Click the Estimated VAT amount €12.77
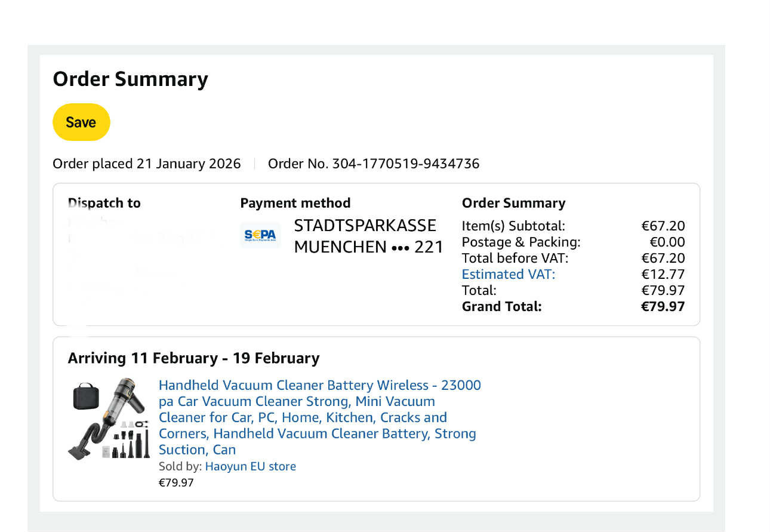This screenshot has height=532, width=770. tap(663, 274)
